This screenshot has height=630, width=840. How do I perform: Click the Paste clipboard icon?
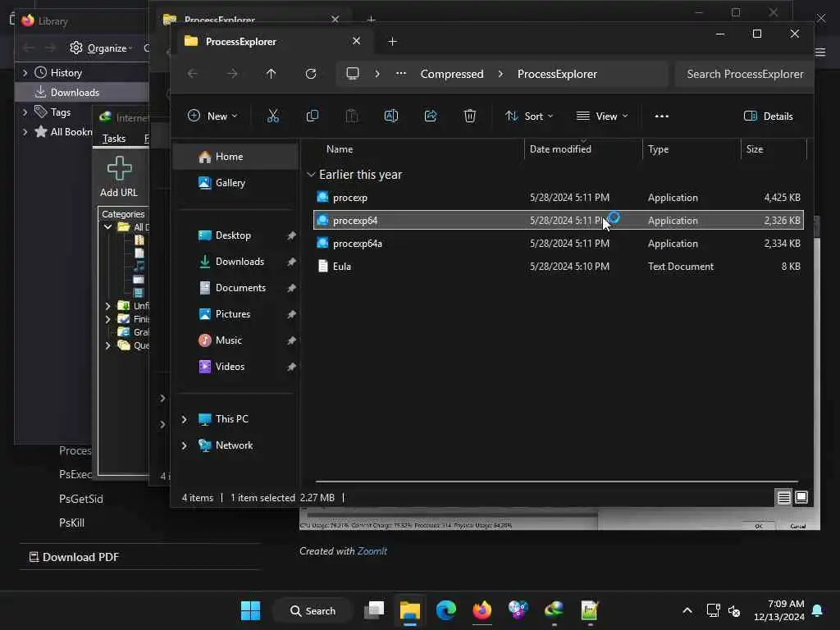[351, 116]
